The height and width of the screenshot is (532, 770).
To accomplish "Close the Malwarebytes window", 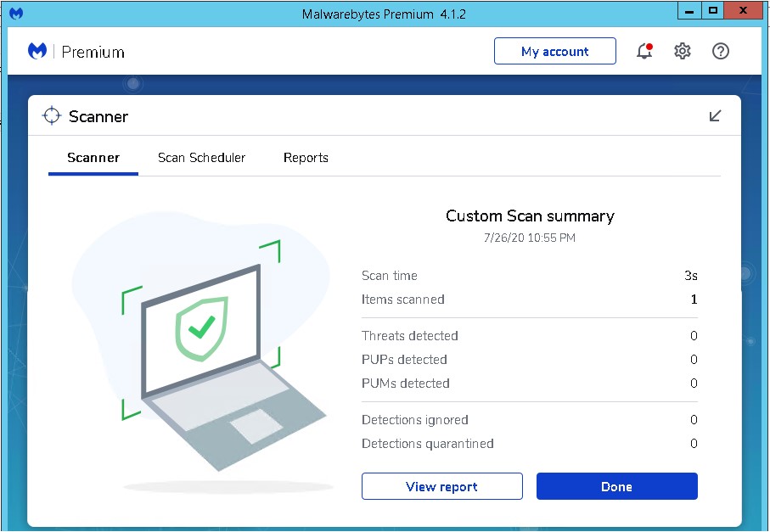I will 743,11.
